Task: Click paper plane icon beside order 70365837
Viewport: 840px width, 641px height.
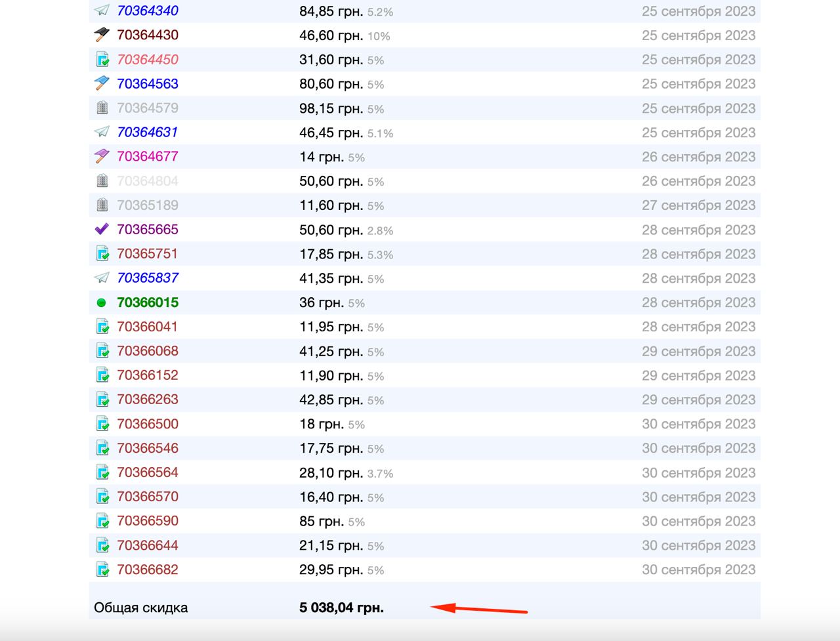Action: coord(102,278)
